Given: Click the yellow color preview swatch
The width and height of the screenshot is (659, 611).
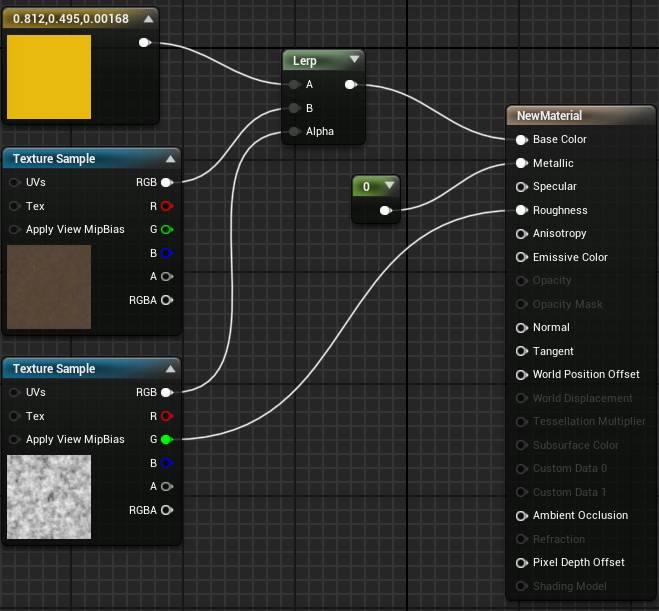Looking at the screenshot, I should (x=49, y=77).
